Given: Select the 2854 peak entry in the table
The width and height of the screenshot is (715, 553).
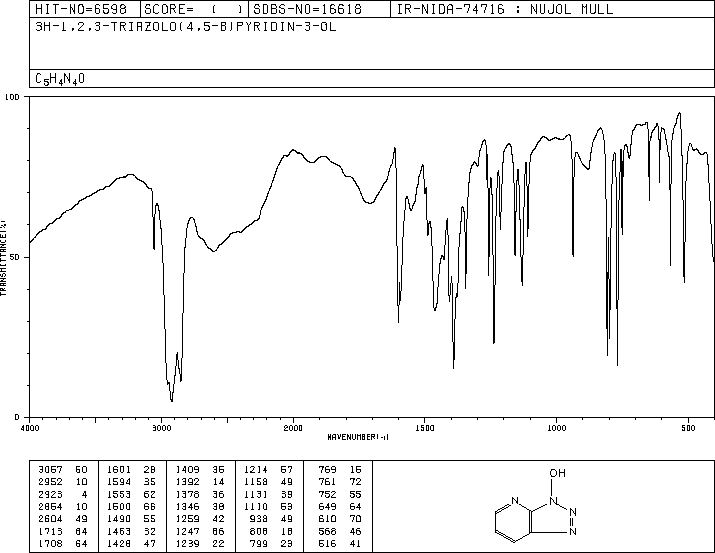Looking at the screenshot, I should coord(63,506).
